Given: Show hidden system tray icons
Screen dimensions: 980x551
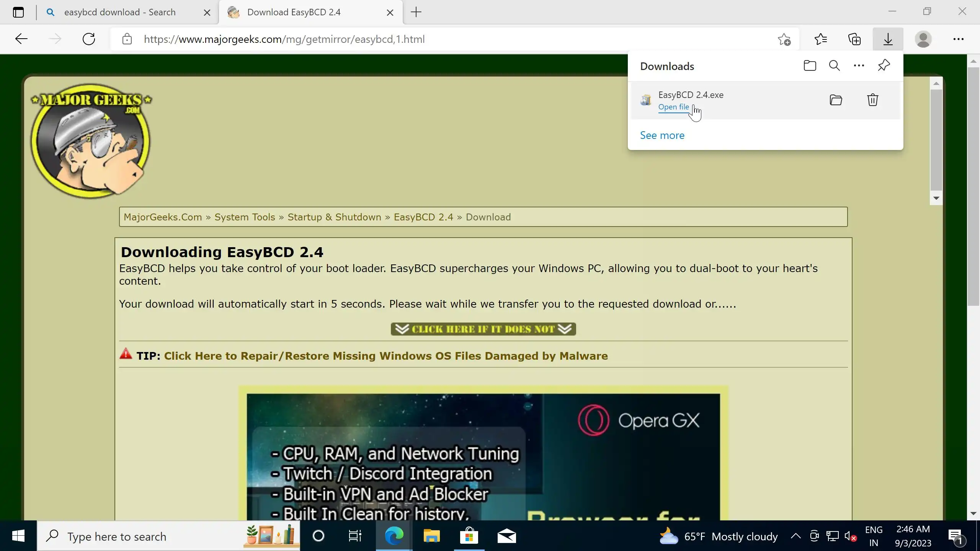Looking at the screenshot, I should (795, 536).
